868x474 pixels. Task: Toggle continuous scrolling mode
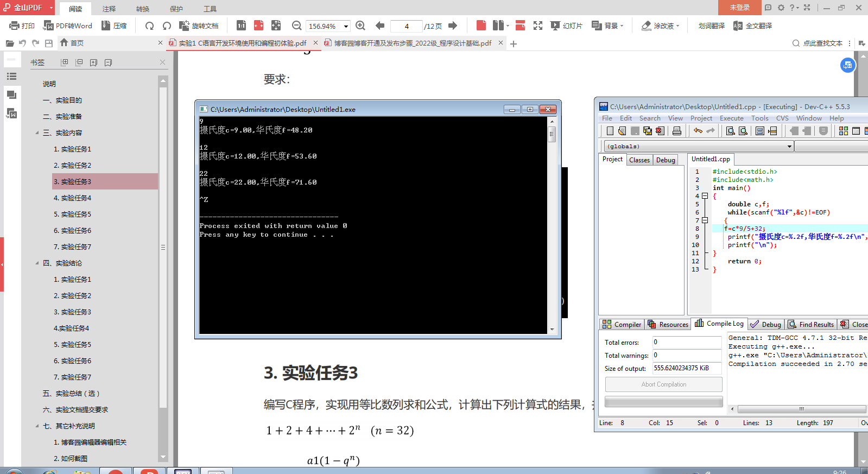coord(520,26)
